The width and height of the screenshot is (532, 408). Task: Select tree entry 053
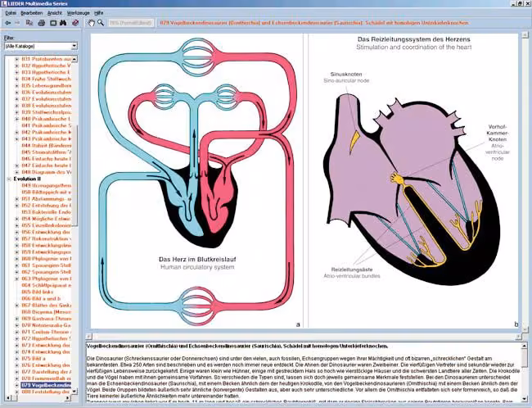[x=47, y=212]
